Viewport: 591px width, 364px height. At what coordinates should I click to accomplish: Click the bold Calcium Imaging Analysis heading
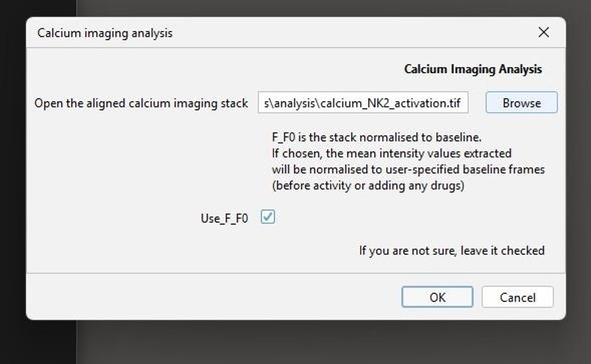tap(473, 69)
